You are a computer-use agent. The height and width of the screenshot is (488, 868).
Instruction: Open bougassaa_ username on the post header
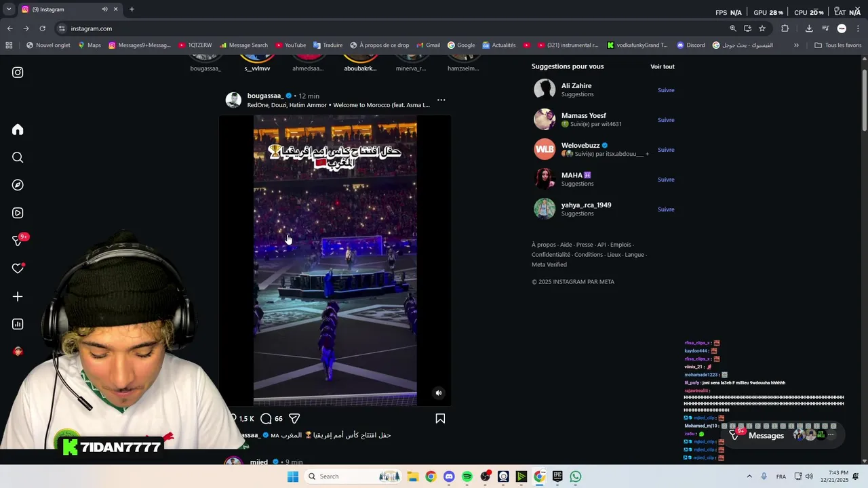[265, 96]
